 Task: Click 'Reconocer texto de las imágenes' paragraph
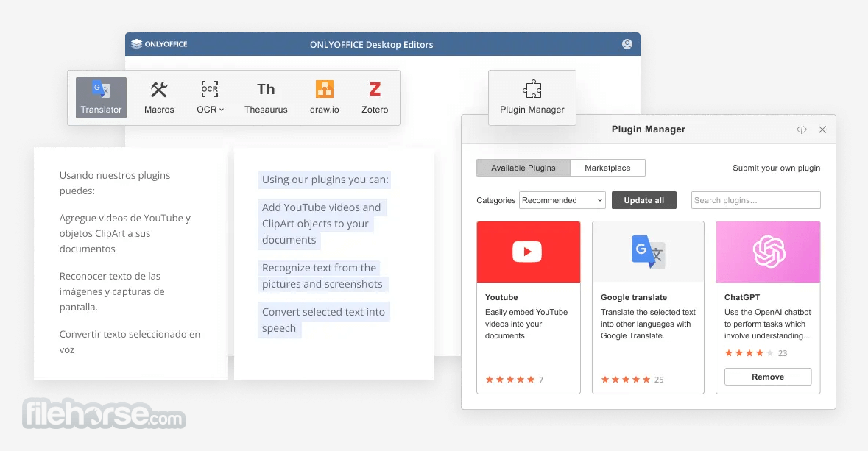pos(112,291)
